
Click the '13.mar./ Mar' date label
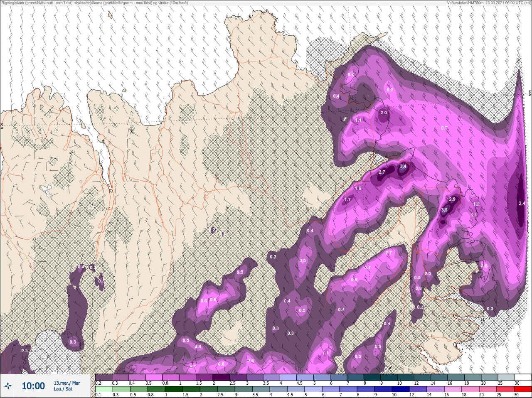pos(67,383)
